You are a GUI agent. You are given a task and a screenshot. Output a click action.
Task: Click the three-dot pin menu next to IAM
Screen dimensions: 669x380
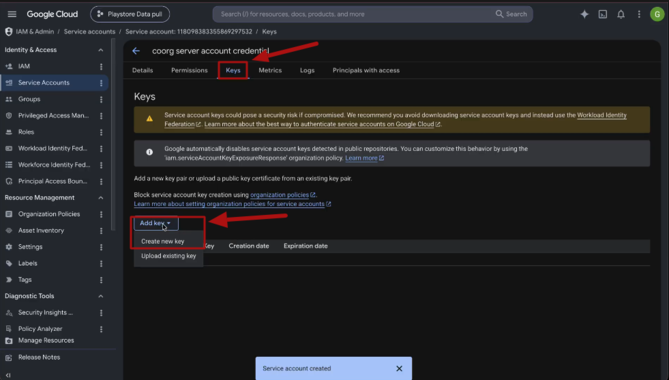pos(101,67)
